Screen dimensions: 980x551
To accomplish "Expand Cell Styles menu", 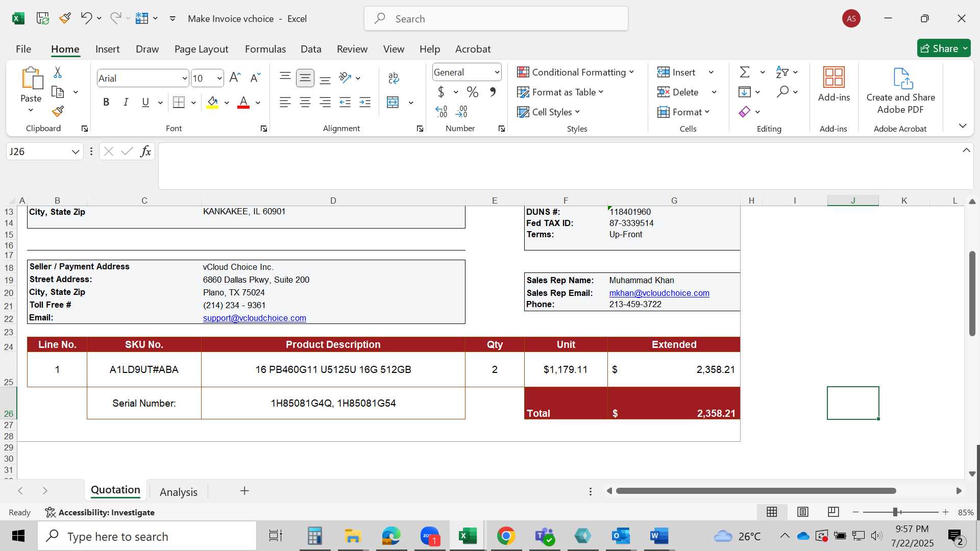I will 549,112.
